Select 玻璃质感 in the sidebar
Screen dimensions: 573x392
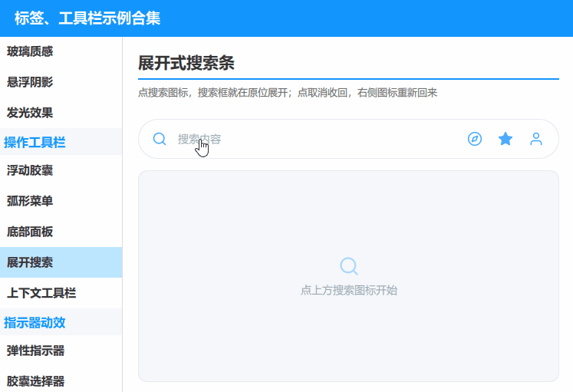(x=61, y=51)
